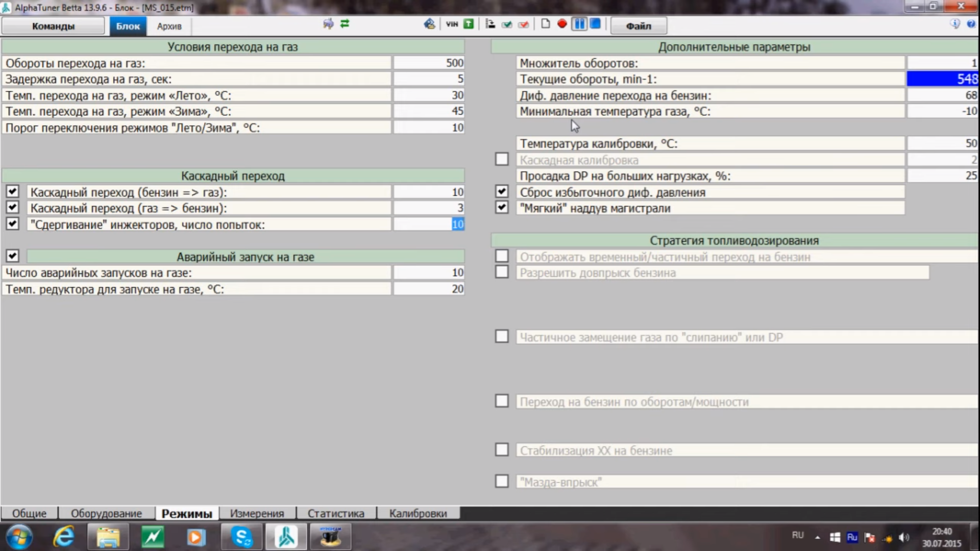The width and height of the screenshot is (980, 551).
Task: Click the green T toolbar icon
Action: (469, 24)
